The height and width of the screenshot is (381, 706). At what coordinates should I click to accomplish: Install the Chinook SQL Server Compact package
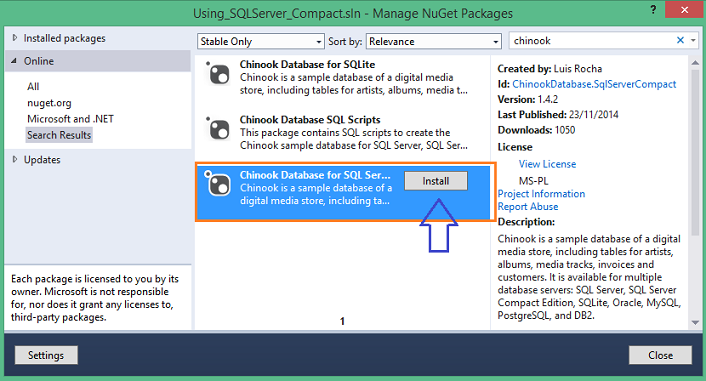pos(435,181)
